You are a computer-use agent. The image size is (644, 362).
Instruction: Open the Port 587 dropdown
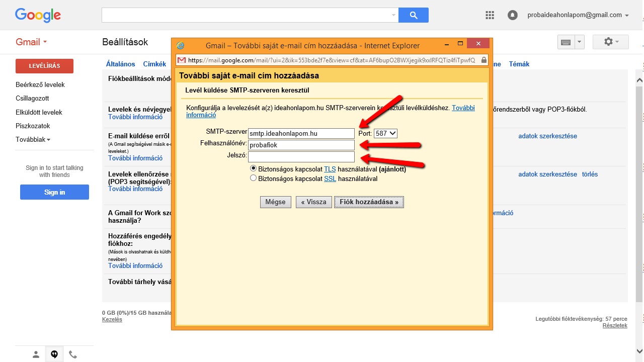[386, 133]
